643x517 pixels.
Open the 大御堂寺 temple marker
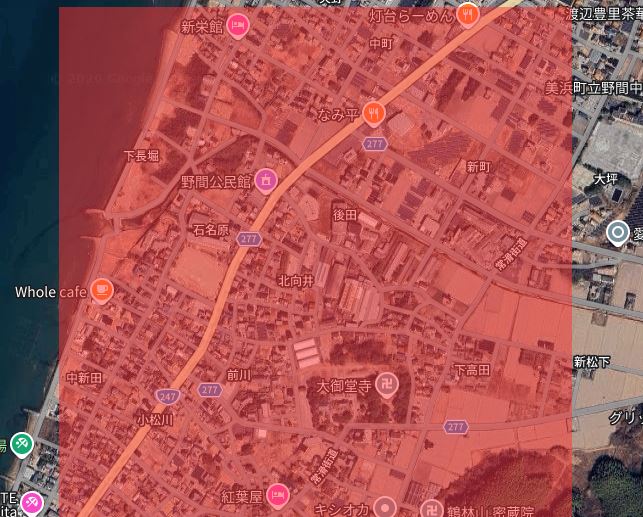coord(386,385)
